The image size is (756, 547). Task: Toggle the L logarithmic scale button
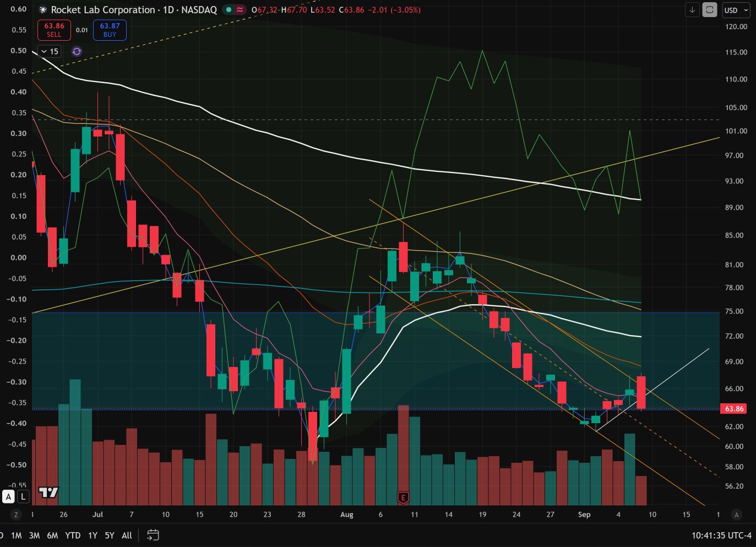[23, 497]
